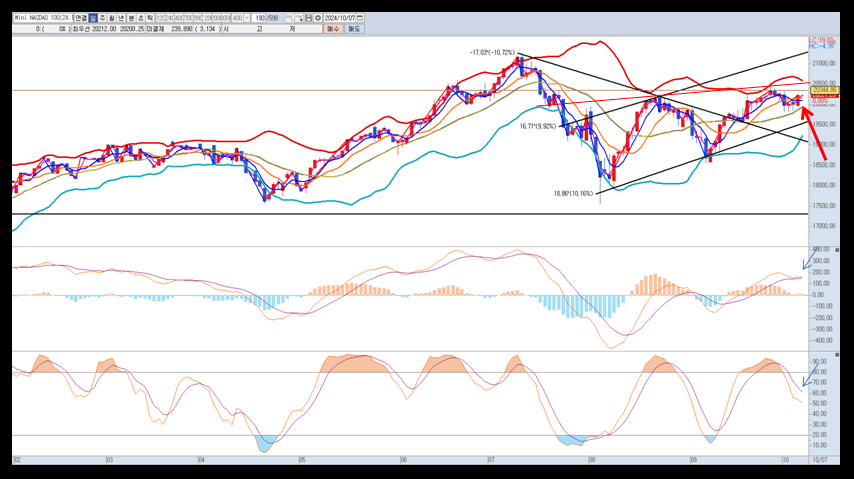The width and height of the screenshot is (854, 479).
Task: Click the 18.86*(10.16%) annotation label
Action: (x=573, y=193)
